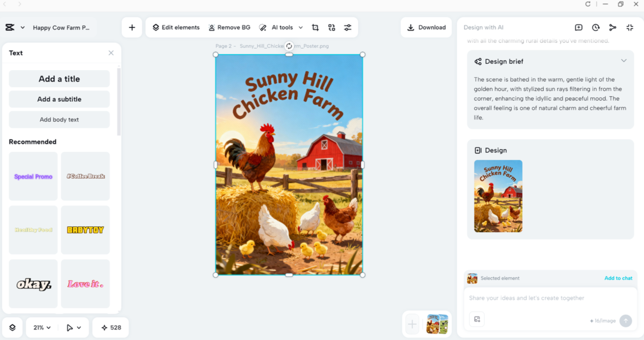Viewport: 644px width, 340px height.
Task: Open the Adjust settings icon
Action: (x=348, y=27)
